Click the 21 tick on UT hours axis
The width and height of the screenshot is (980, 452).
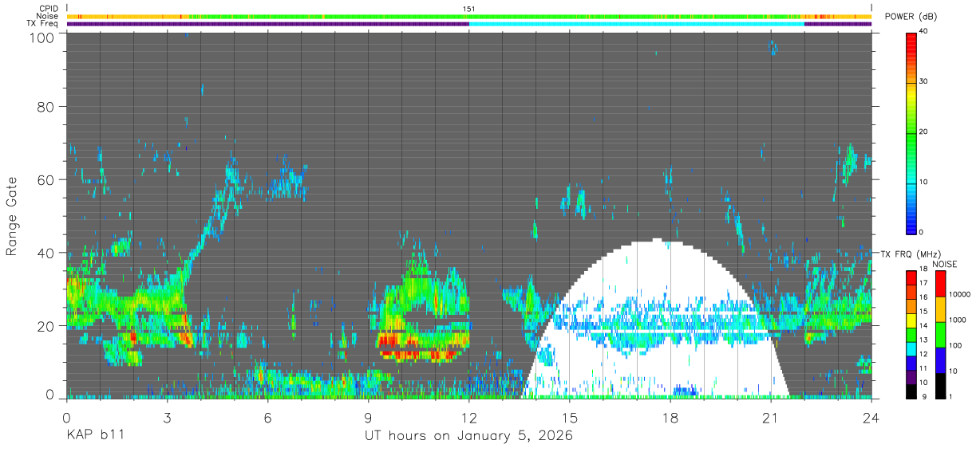tap(771, 417)
